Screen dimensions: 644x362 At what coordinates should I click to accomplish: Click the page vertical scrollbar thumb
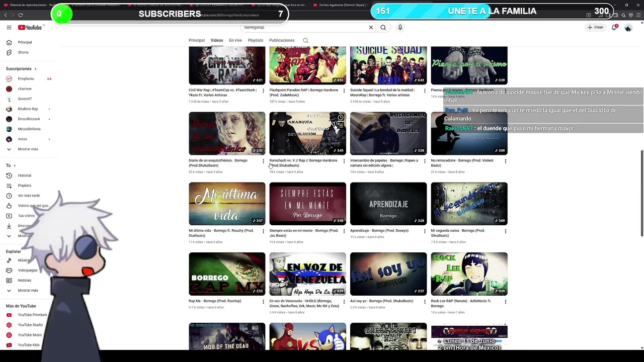pyautogui.click(x=641, y=193)
